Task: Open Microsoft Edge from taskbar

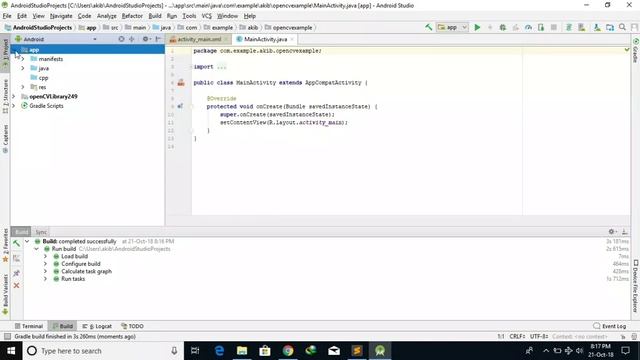Action: (x=219, y=351)
